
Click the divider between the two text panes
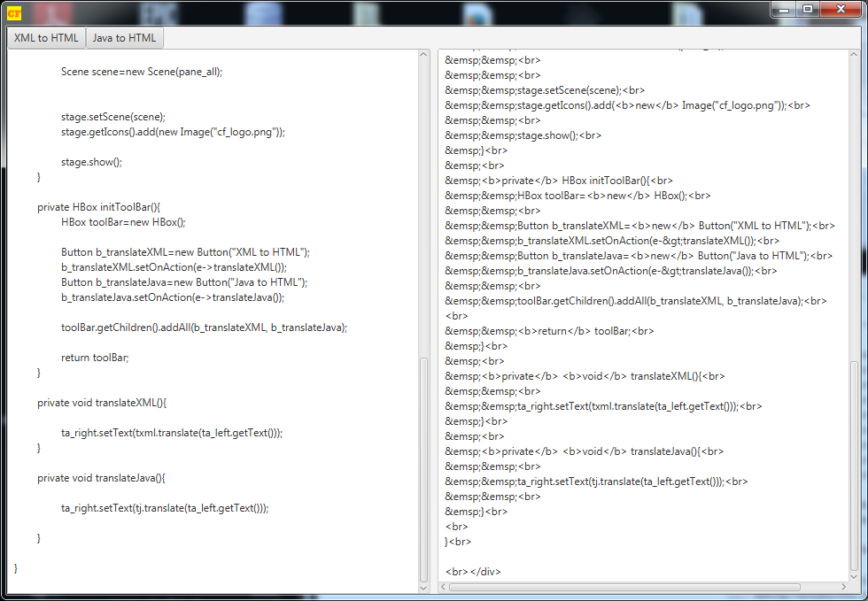click(433, 319)
